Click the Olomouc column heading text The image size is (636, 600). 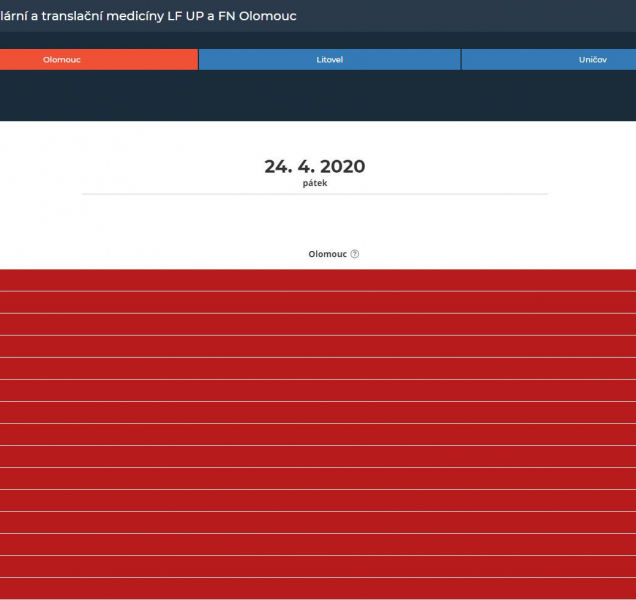(327, 254)
